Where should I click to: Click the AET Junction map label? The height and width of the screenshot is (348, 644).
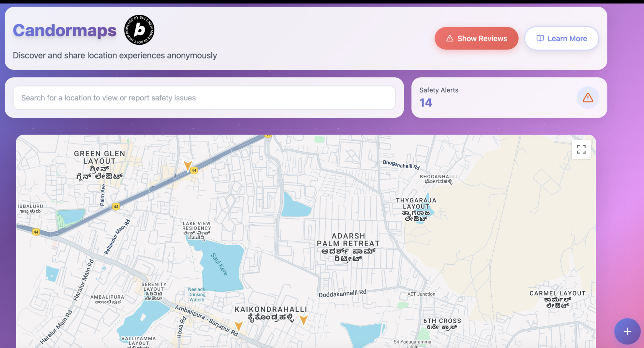click(421, 294)
